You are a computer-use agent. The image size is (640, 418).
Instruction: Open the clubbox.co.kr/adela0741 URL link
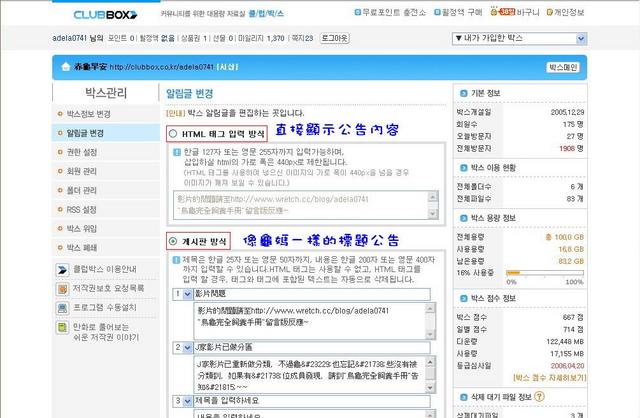click(162, 67)
